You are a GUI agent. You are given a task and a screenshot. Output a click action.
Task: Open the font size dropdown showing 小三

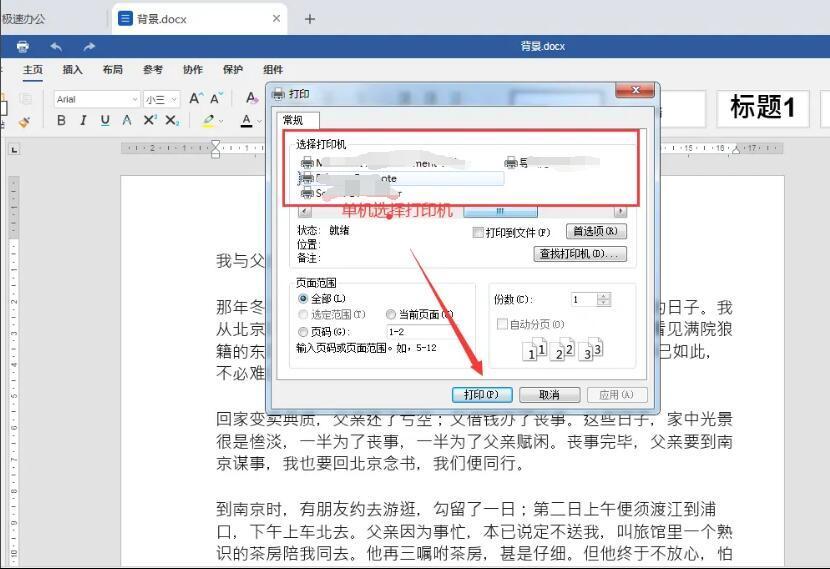(x=161, y=99)
